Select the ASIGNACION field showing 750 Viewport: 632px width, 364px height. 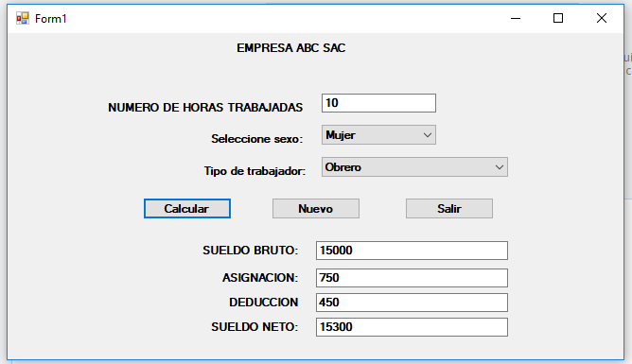pos(412,278)
